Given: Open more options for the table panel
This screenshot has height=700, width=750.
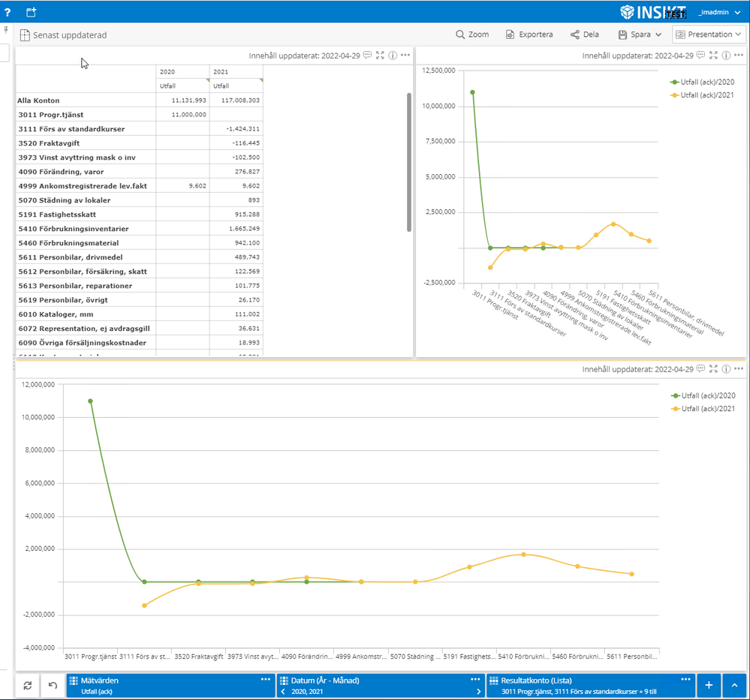Looking at the screenshot, I should point(405,55).
